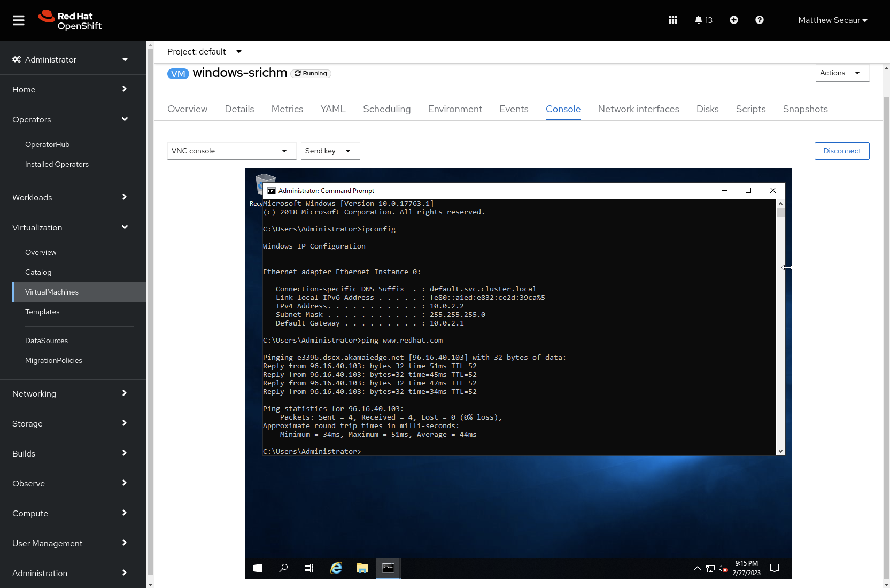The image size is (890, 588).
Task: Open the Actions dropdown
Action: [842, 73]
